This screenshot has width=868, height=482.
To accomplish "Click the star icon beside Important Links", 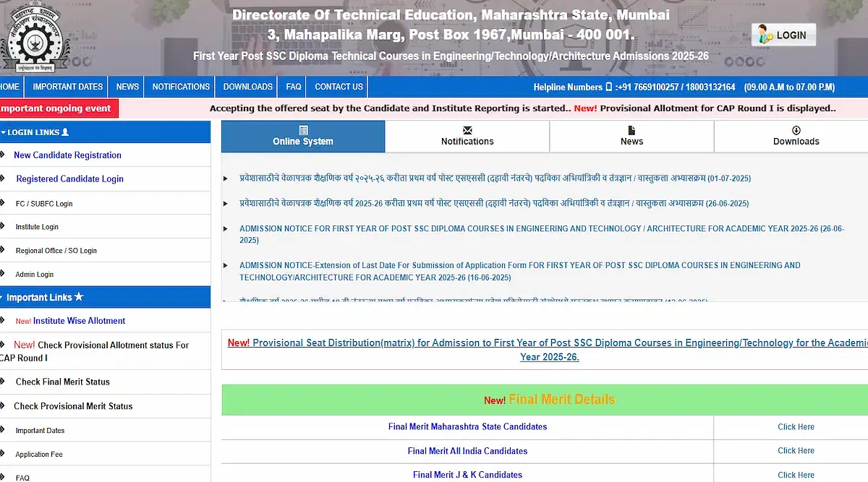I will click(79, 297).
